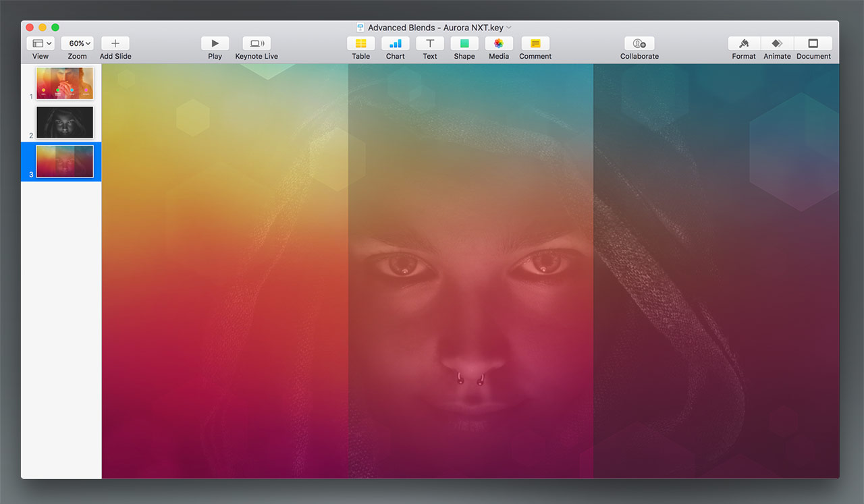The height and width of the screenshot is (504, 864).
Task: Toggle the Format inspector panel
Action: [x=744, y=44]
